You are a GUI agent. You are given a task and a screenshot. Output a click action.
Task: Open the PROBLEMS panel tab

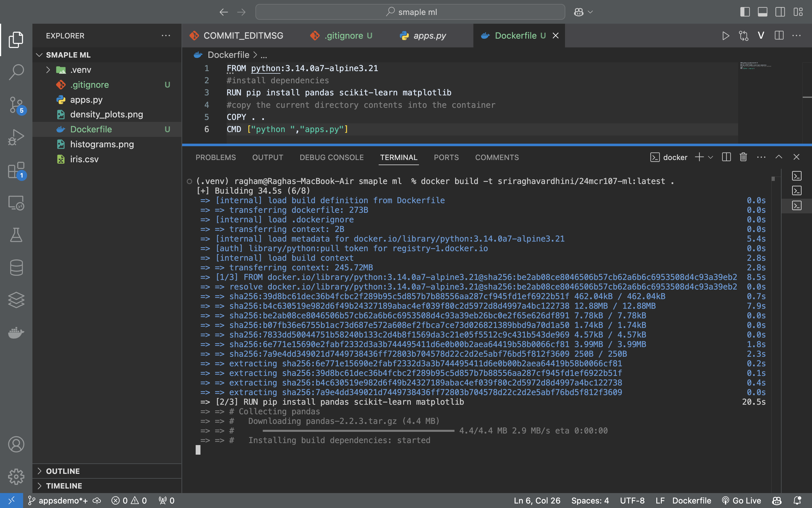[216, 157]
